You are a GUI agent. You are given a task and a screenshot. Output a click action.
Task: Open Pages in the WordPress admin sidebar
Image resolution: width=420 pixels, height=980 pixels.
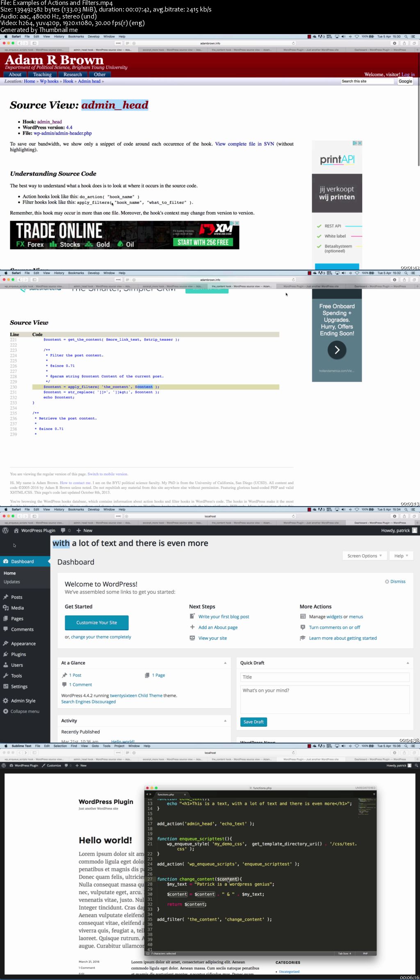[x=17, y=618]
